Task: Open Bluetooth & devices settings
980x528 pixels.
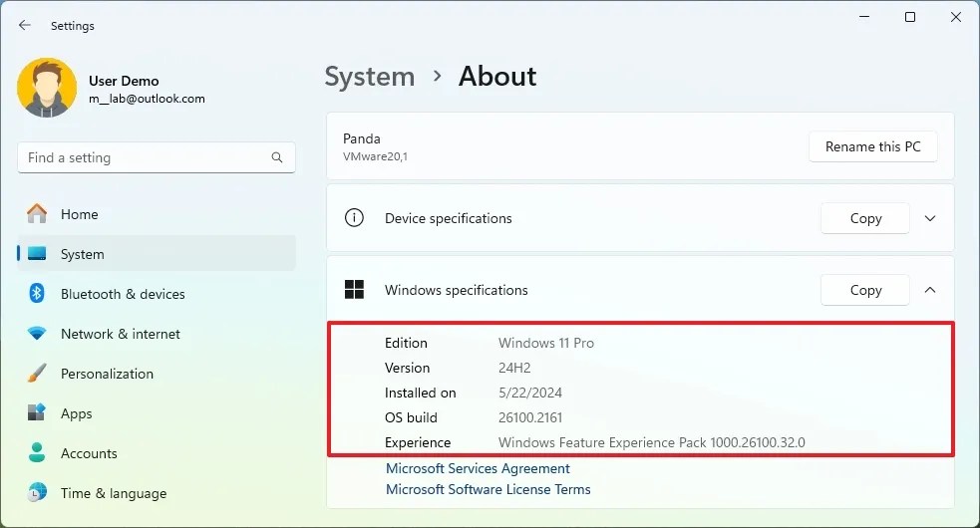Action: coord(157,294)
